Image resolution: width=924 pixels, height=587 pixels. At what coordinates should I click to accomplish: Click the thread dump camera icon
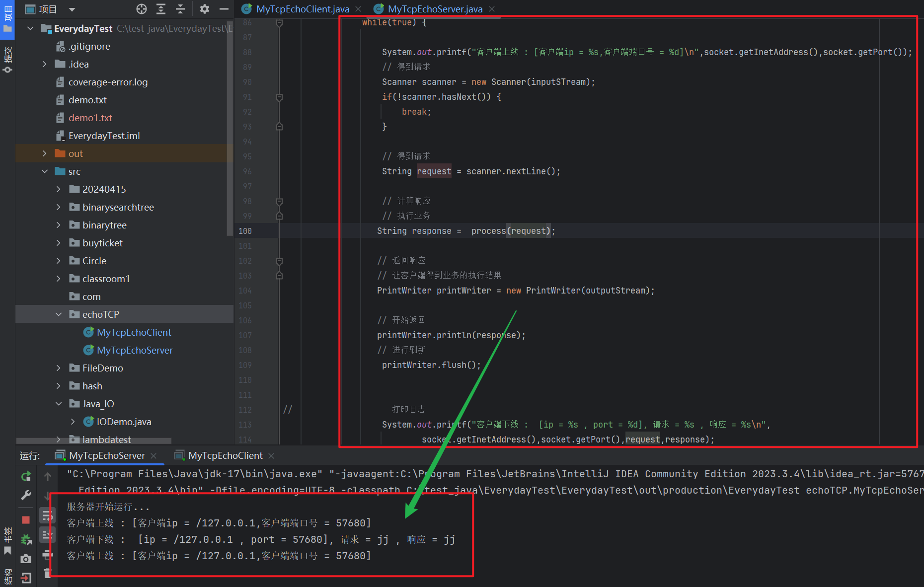tap(26, 559)
